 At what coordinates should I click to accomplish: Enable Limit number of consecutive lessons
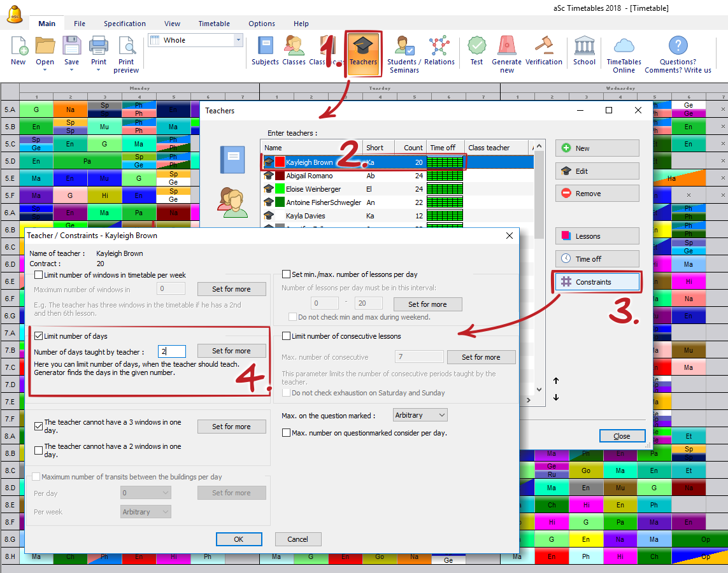coord(287,336)
